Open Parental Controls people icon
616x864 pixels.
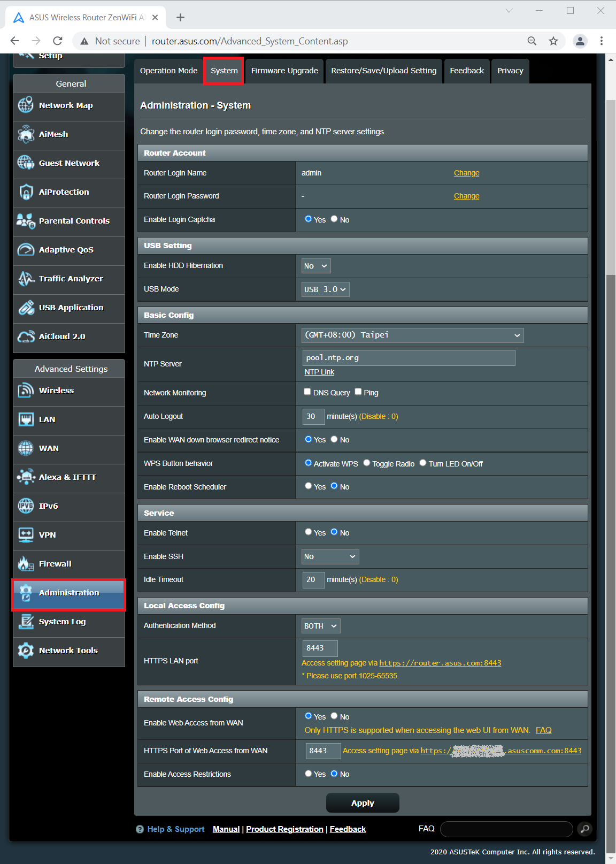click(26, 220)
